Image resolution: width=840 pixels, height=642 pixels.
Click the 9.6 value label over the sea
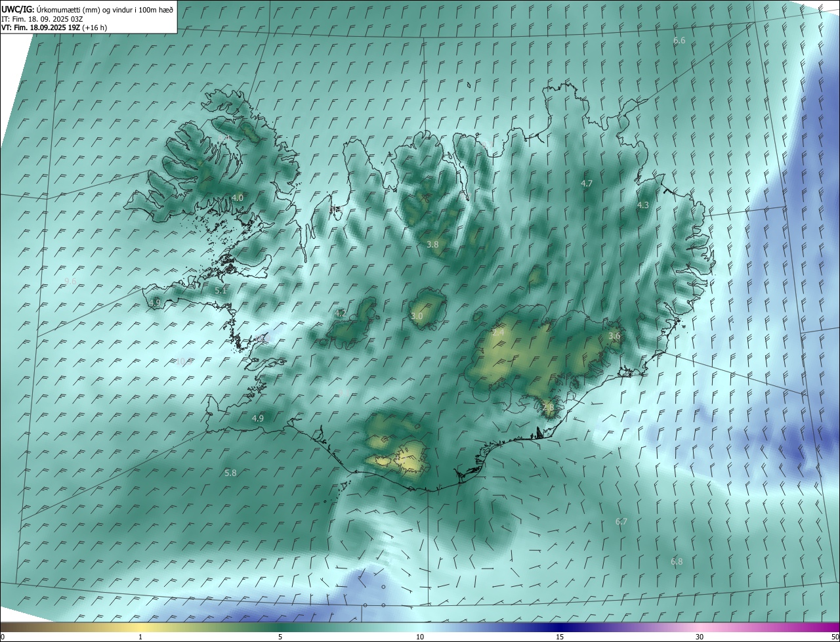[x=70, y=281]
